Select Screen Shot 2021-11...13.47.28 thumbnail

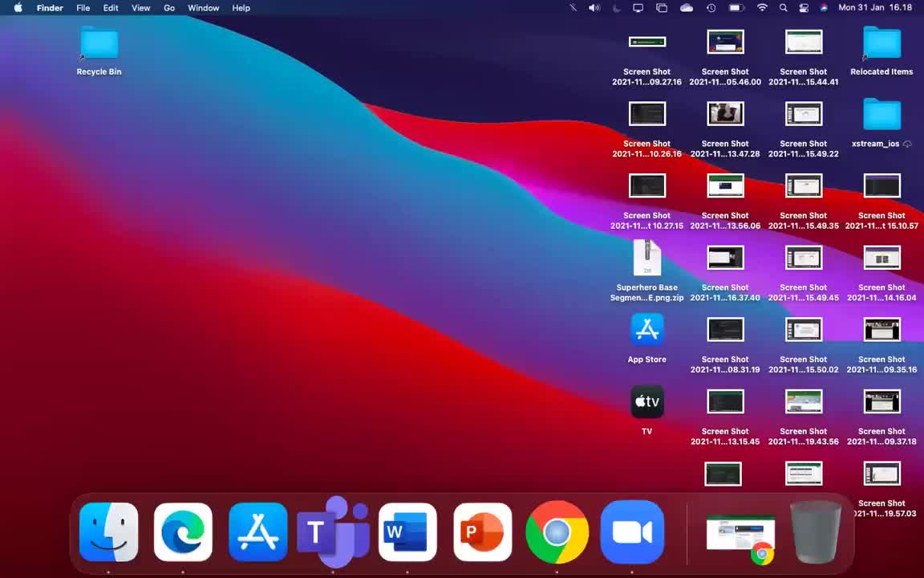tap(725, 114)
